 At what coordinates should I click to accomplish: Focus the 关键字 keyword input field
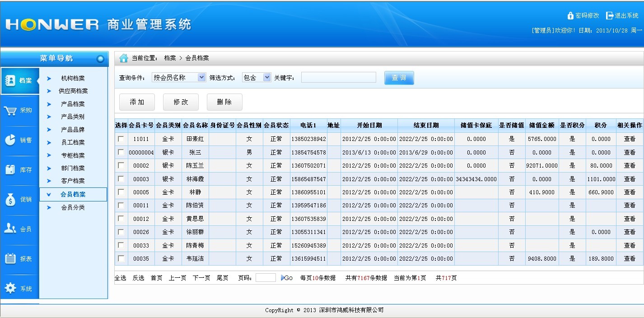click(x=338, y=78)
